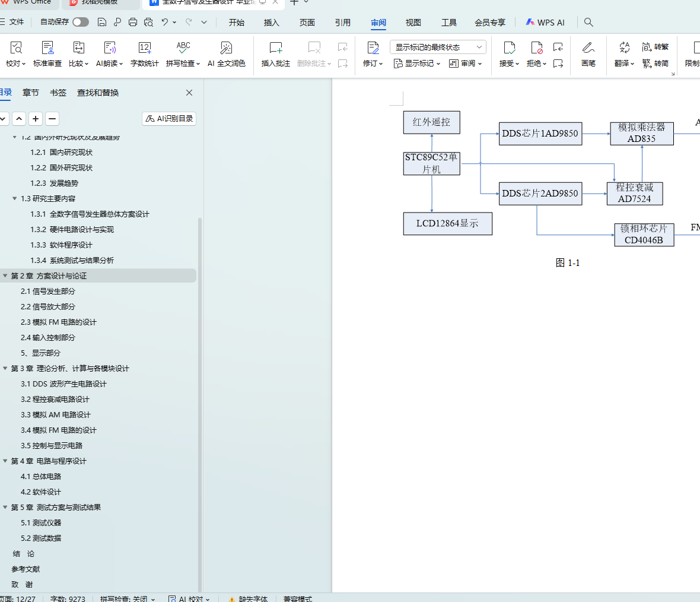The image size is (700, 602).
Task: Click the print icon in quick toolbar
Action: click(133, 22)
